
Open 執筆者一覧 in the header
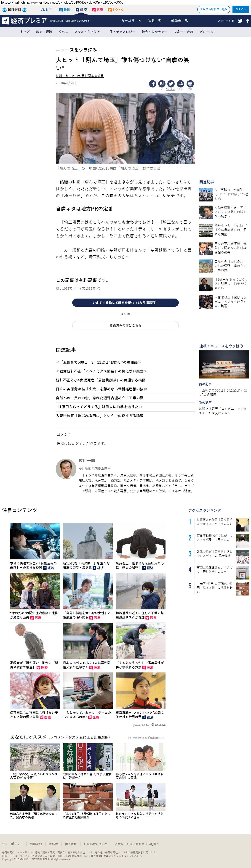coord(179,21)
